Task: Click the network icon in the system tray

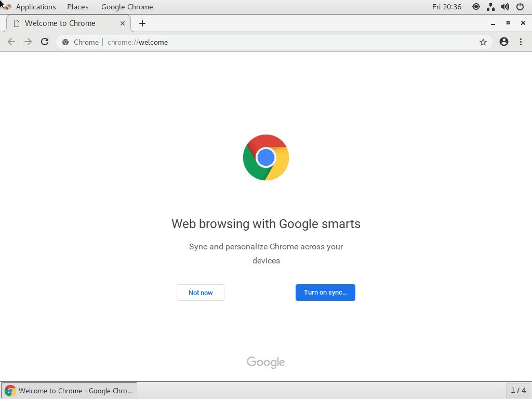Action: tap(490, 7)
